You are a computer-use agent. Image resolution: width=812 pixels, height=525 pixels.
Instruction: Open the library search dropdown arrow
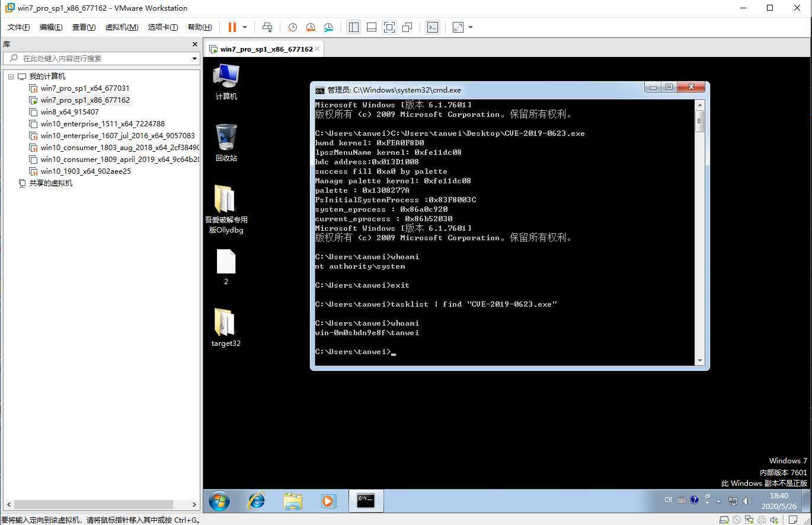tap(194, 59)
